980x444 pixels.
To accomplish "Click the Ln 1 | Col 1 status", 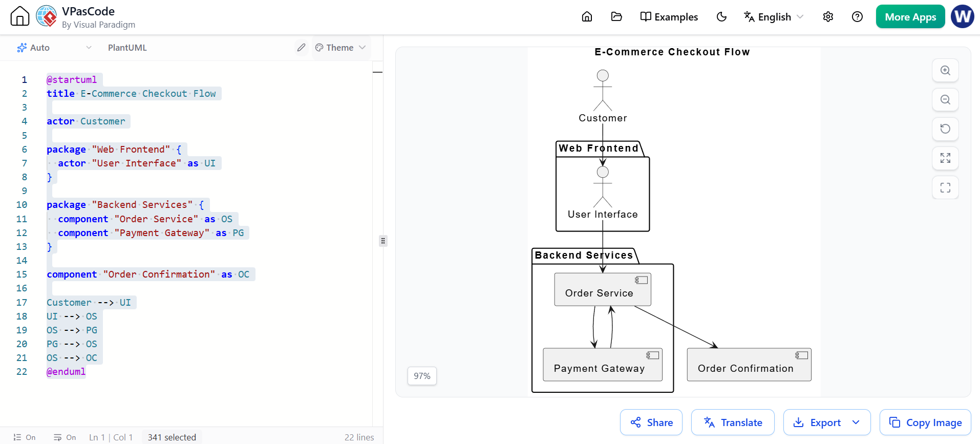I will coord(111,437).
